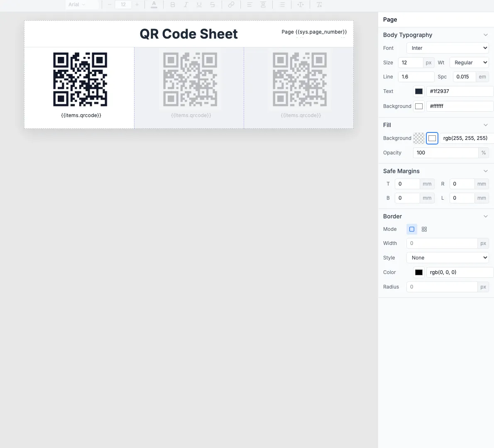Open the transparent Background checker swatch

(419, 138)
